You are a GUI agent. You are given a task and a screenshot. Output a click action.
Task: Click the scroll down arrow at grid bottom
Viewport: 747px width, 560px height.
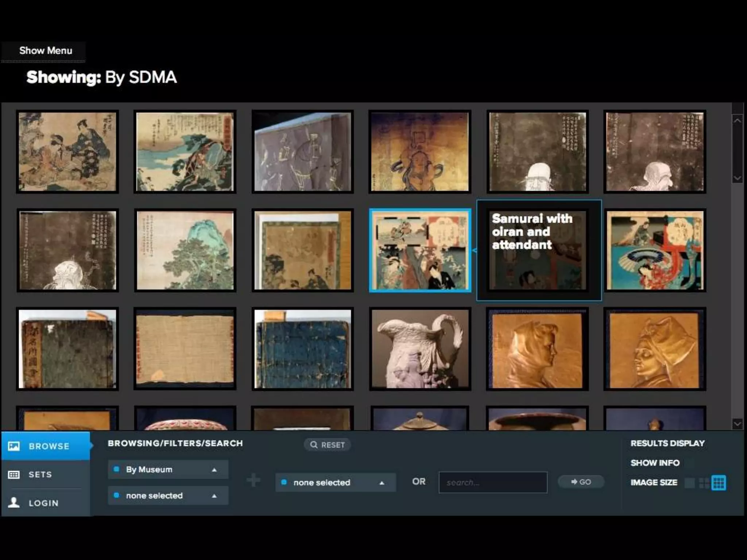tap(737, 424)
